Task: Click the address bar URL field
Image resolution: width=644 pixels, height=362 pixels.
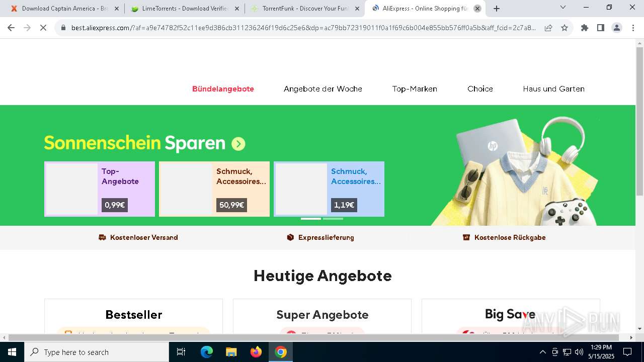Action: click(303, 28)
